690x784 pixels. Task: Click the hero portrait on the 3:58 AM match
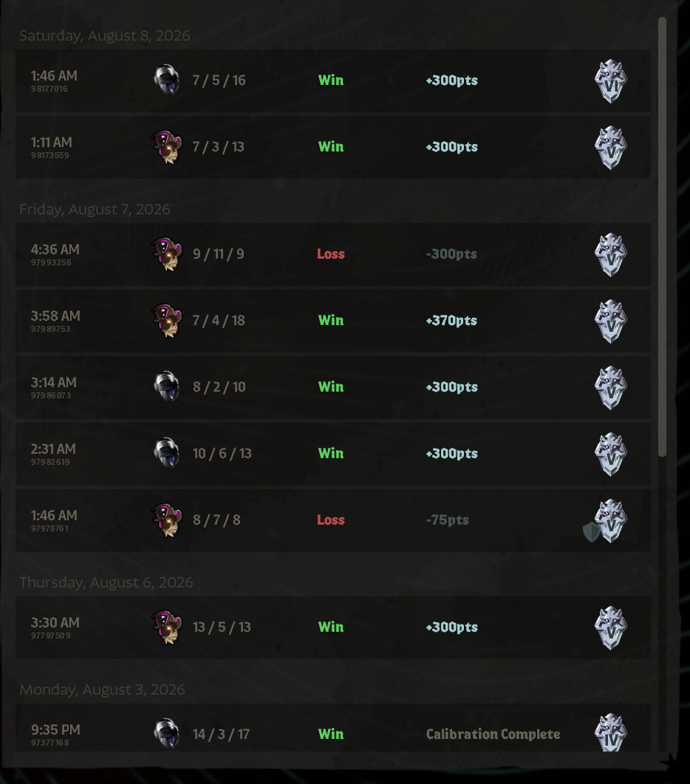click(166, 321)
